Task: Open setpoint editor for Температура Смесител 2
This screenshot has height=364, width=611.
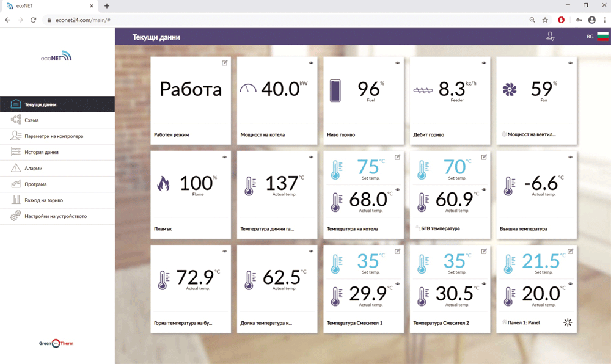Action: 485,252
